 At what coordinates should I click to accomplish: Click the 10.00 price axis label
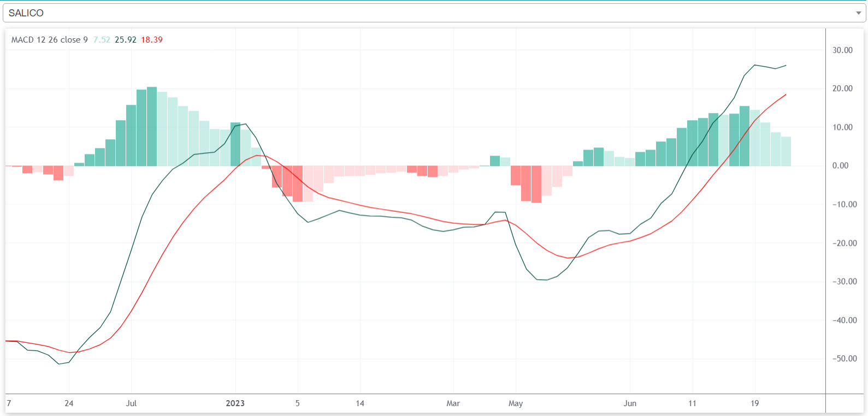[x=842, y=127]
